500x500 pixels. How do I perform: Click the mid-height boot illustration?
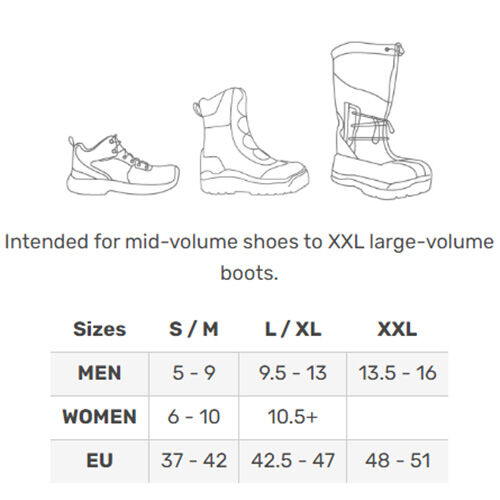pos(251,141)
